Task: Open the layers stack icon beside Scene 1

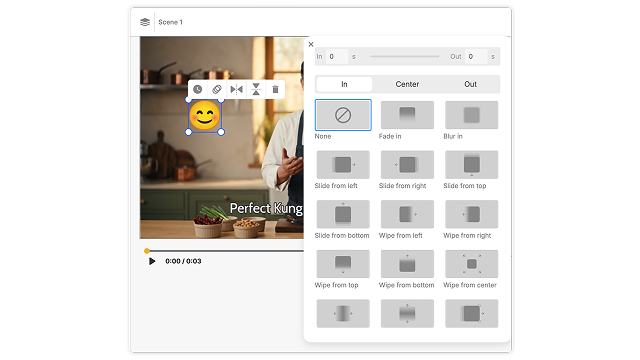Action: click(144, 22)
